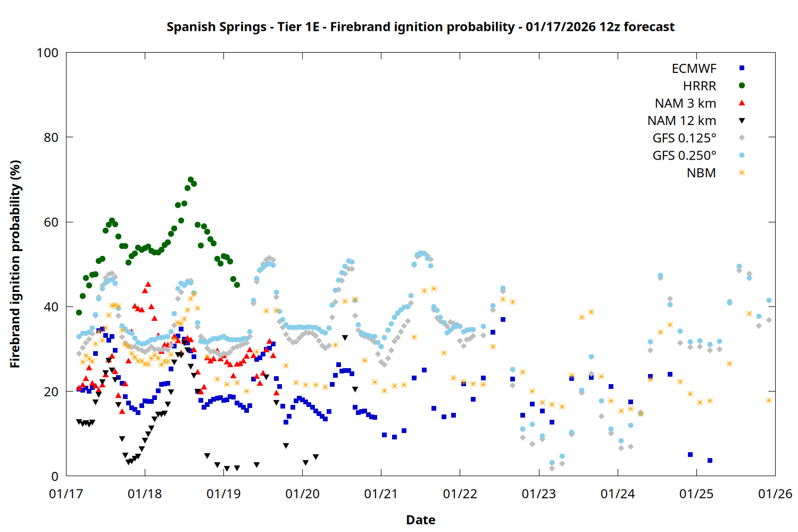Click the 01/26 x-axis tick label
This screenshot has height=532, width=798.
(775, 494)
